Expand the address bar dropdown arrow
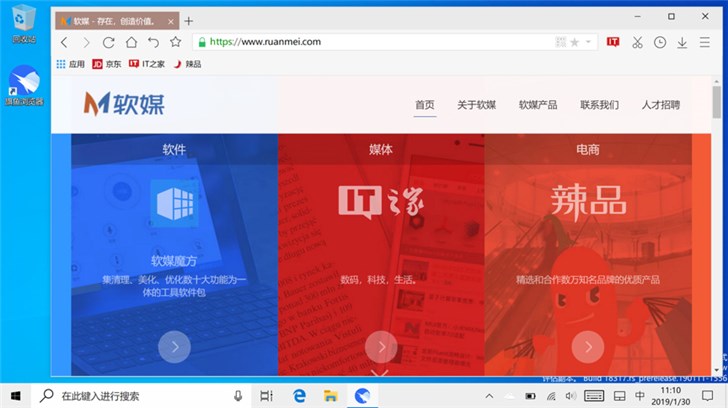Screen dimensions: 728x408 [x=588, y=42]
